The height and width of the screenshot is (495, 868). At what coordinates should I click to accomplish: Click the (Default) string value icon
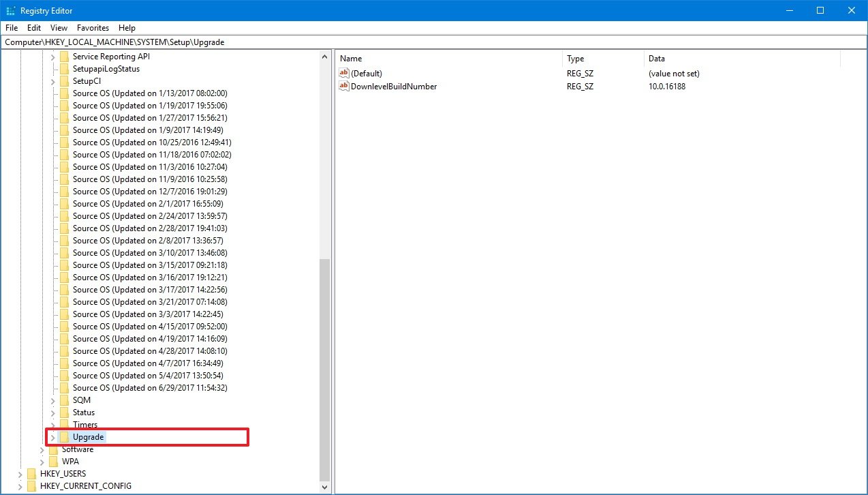[344, 74]
